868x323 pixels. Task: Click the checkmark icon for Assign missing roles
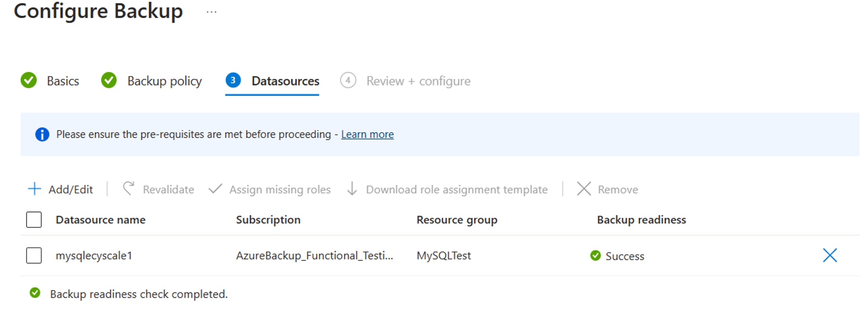tap(215, 189)
